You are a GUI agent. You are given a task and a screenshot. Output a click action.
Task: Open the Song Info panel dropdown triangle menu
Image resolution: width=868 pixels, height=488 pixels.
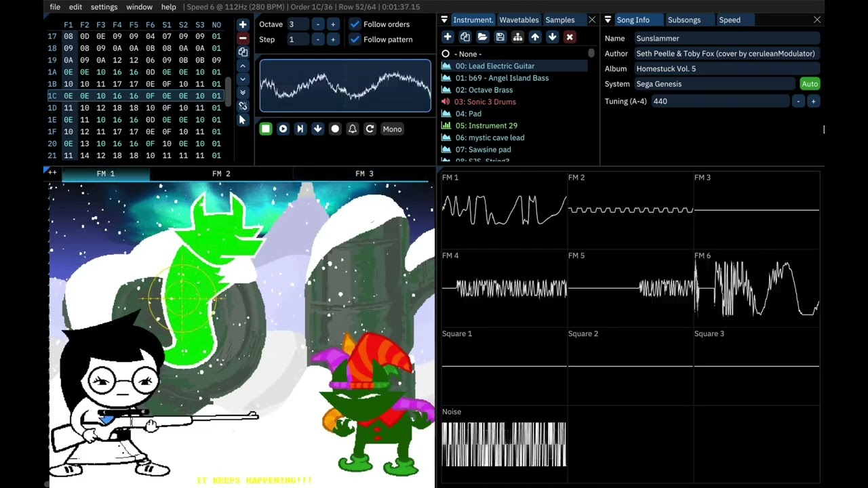[608, 20]
